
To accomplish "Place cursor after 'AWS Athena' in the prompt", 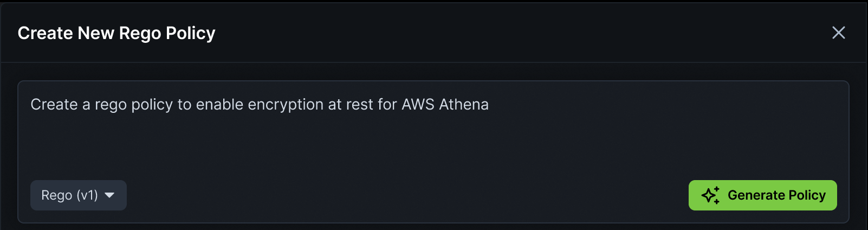I will pos(490,104).
